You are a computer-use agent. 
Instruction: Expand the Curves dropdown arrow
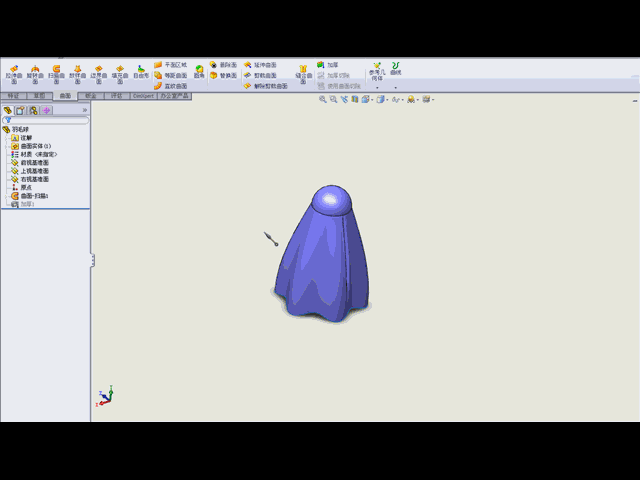tap(396, 88)
